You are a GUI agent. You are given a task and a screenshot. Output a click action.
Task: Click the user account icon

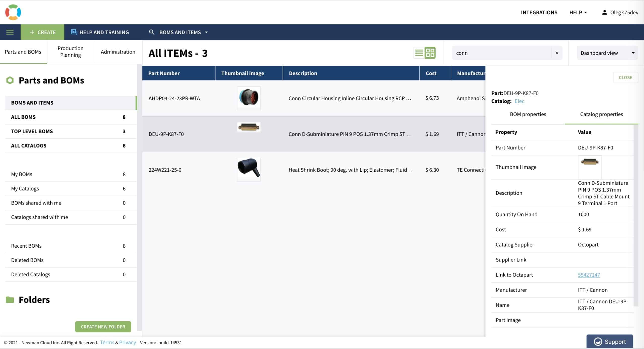(604, 12)
